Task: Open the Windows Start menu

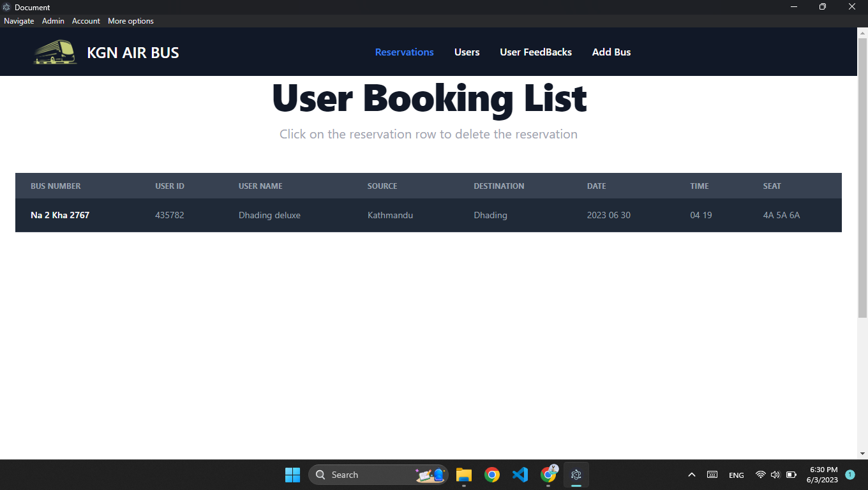Action: tap(292, 475)
